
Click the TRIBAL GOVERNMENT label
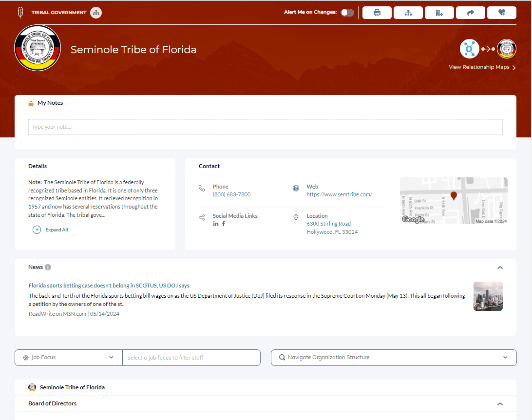[59, 13]
